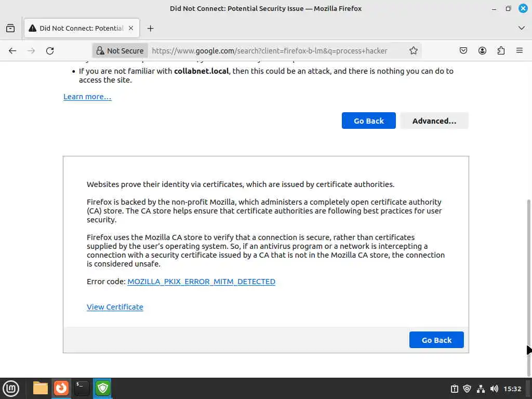Click the Advanced… button
The height and width of the screenshot is (399, 532).
(434, 121)
